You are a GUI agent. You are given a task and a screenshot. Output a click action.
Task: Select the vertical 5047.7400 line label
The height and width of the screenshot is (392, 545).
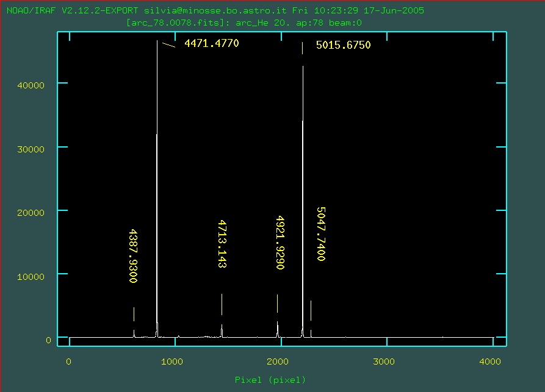coord(320,234)
